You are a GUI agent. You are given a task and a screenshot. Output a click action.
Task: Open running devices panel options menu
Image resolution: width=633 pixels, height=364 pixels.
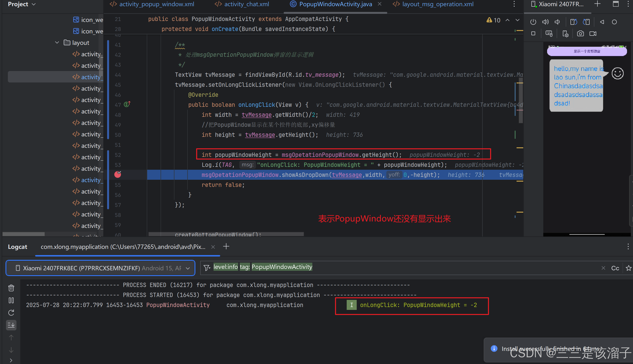point(628,4)
